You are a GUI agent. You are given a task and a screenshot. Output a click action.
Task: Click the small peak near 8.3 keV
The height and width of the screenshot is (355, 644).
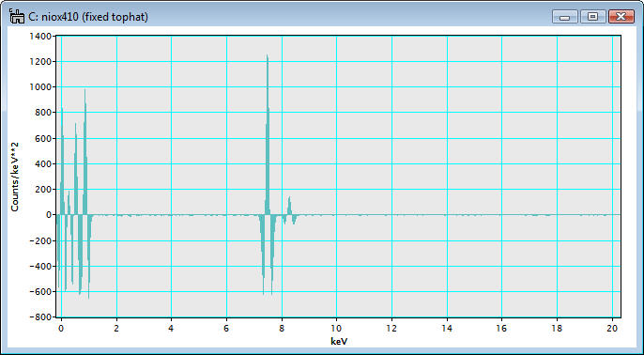pyautogui.click(x=289, y=206)
